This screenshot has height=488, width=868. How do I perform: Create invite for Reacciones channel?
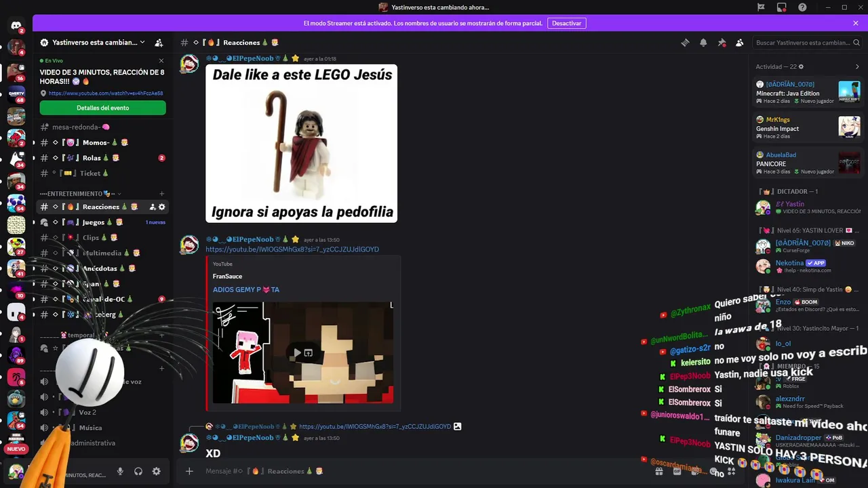pos(153,207)
